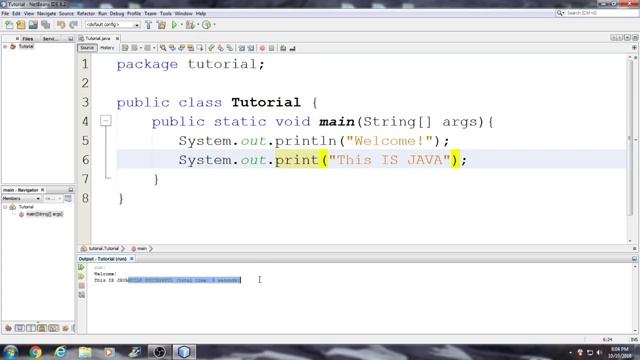Screen dimensions: 640x360
Task: Open the Team menu
Action: point(150,13)
